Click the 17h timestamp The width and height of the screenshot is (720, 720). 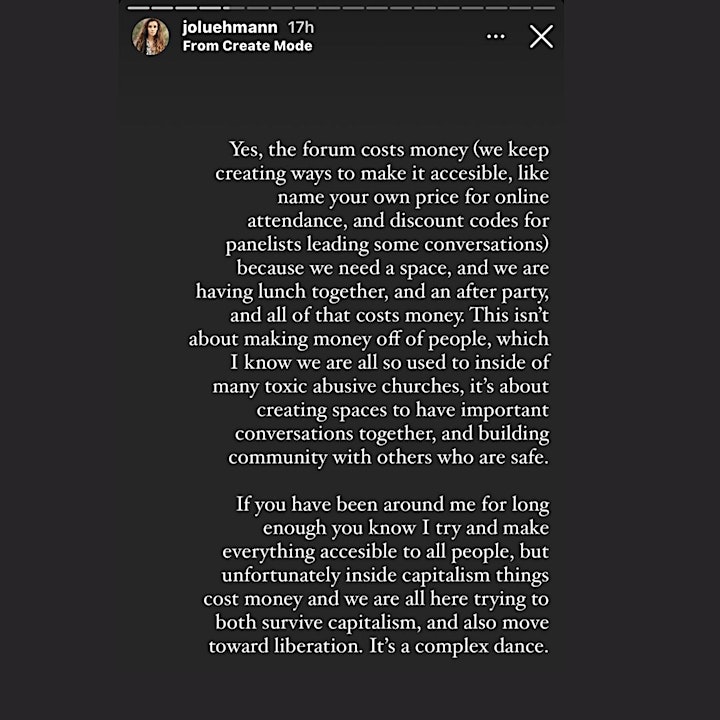pyautogui.click(x=301, y=28)
